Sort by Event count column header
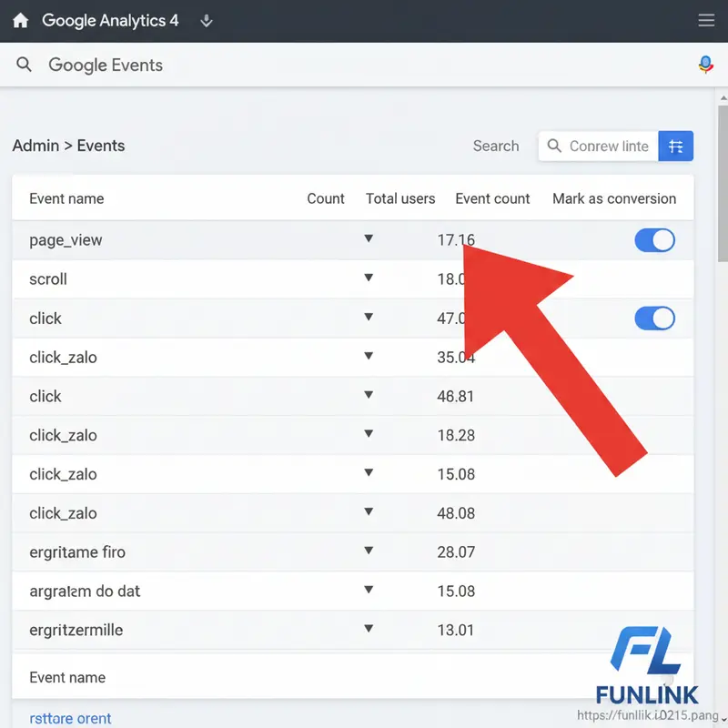The image size is (728, 728). pyautogui.click(x=492, y=198)
